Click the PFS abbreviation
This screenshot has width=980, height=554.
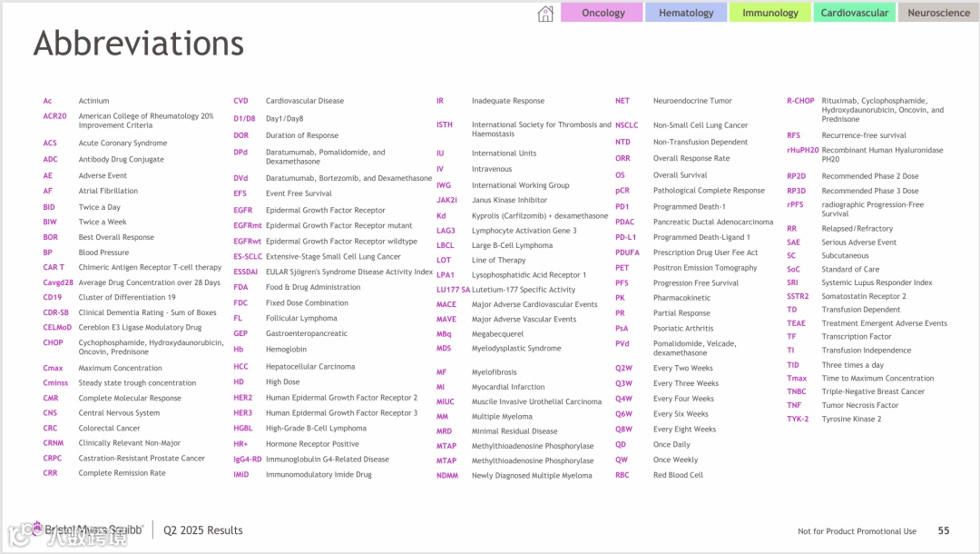click(x=622, y=283)
